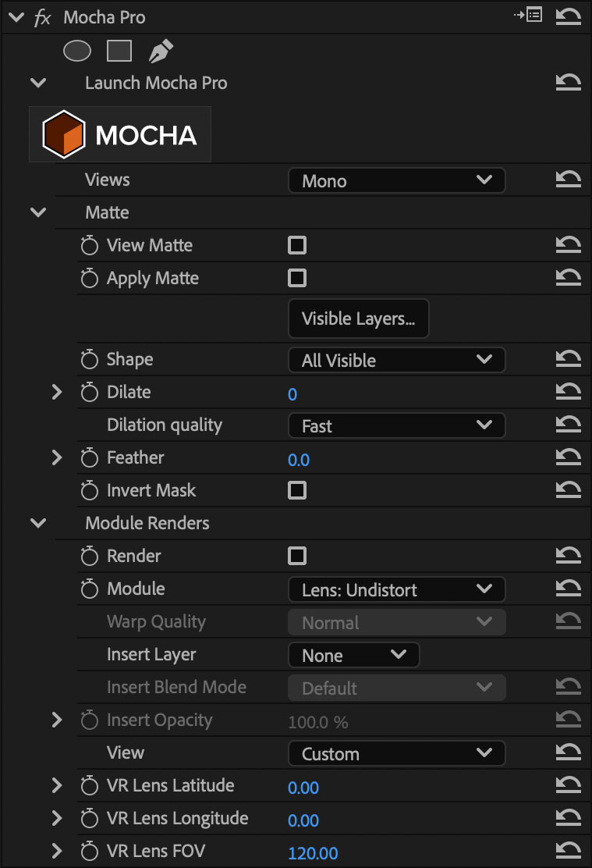Toggle the fx enable icon for Mocha Pro
592x868 pixels.
pyautogui.click(x=43, y=17)
